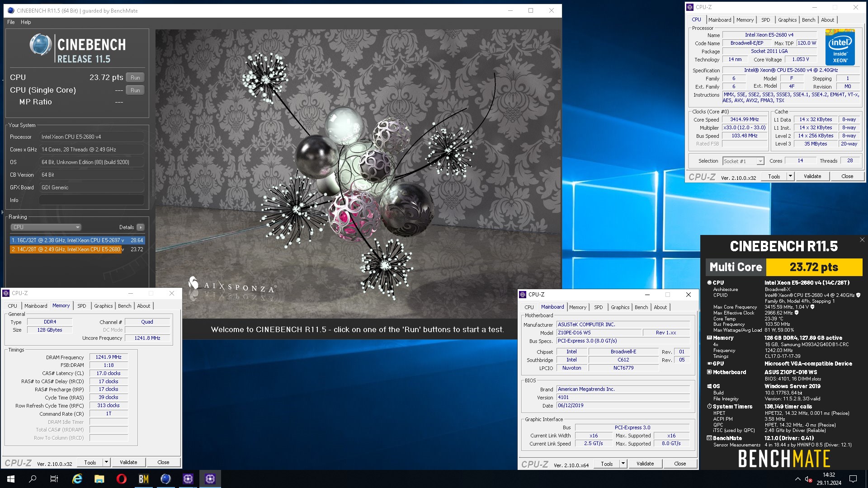Image resolution: width=868 pixels, height=488 pixels.
Task: Show hidden system tray icons
Action: click(797, 479)
